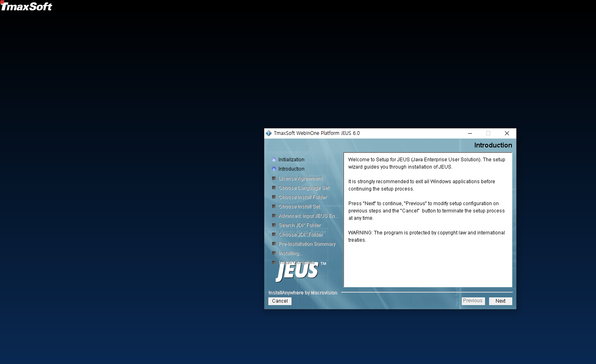Click the InstallAnywhere by Macrovision text
Screen dimensions: 596x364
pos(303,292)
